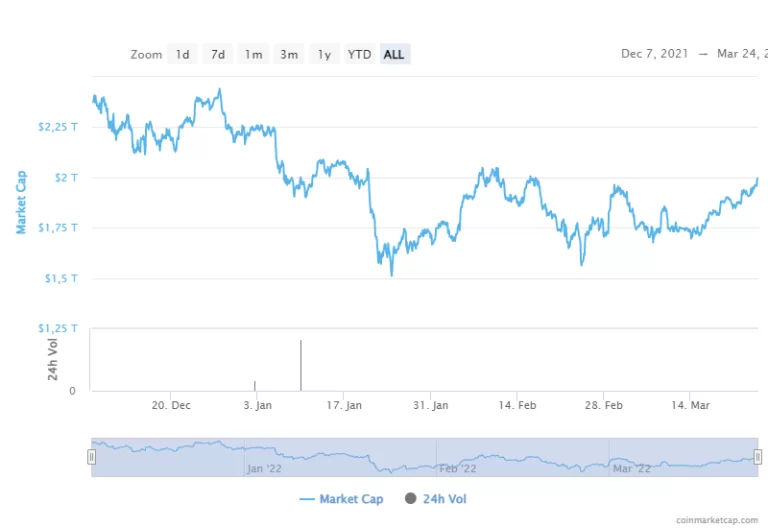Select the 7d zoom range

(217, 54)
